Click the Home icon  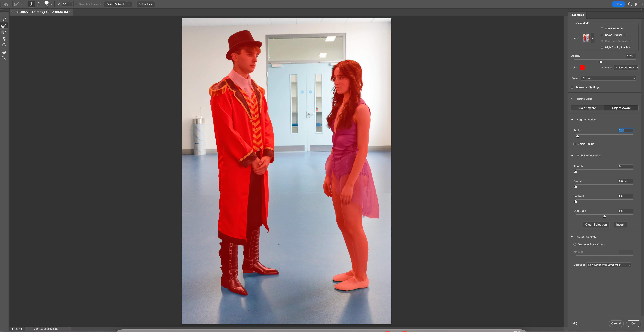tap(6, 4)
